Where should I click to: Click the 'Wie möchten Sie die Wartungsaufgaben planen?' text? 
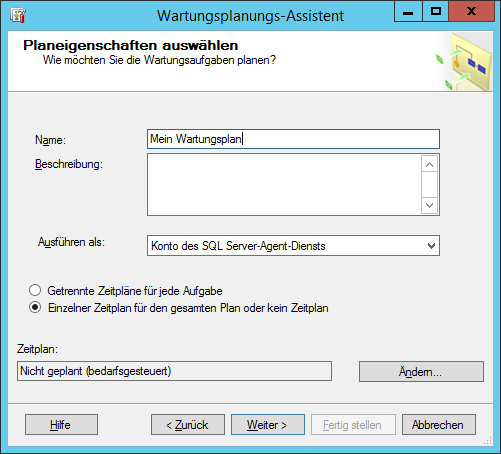[159, 60]
